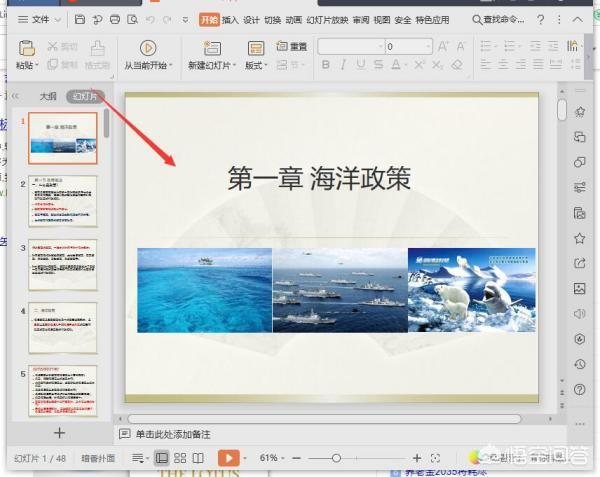Select slide 3 thumbnail

pos(62,264)
